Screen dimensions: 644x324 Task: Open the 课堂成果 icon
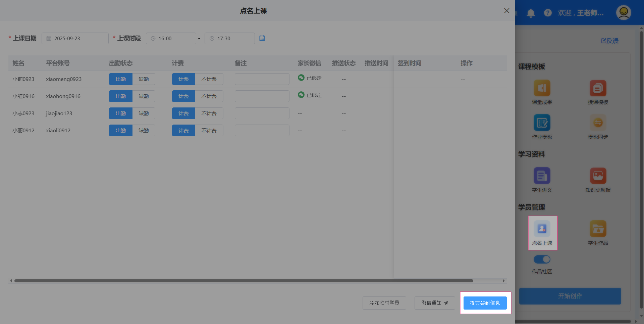tap(542, 88)
